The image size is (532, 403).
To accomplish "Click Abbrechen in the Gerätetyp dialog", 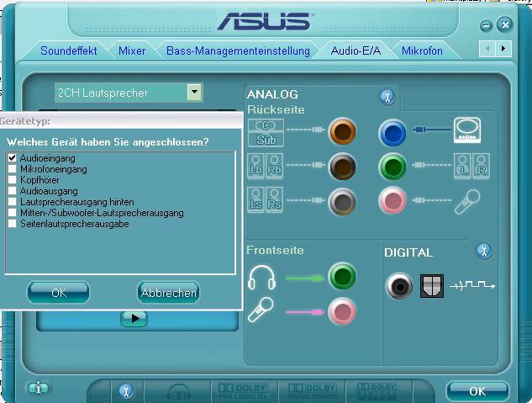I will point(169,292).
